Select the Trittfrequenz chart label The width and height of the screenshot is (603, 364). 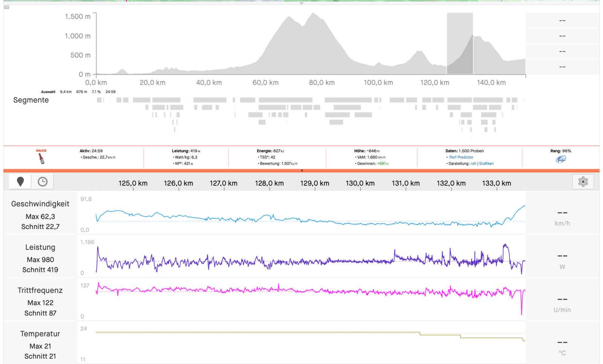pyautogui.click(x=40, y=291)
